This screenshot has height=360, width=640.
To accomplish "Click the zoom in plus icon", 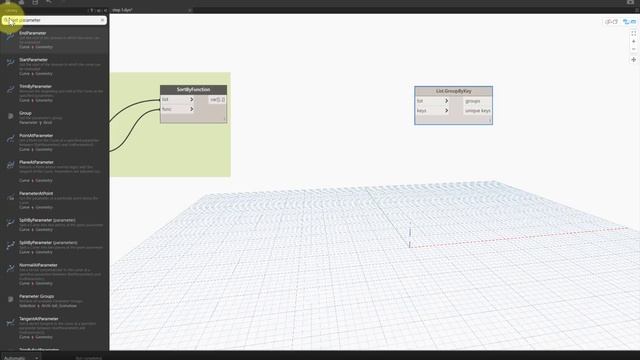I will pyautogui.click(x=633, y=41).
